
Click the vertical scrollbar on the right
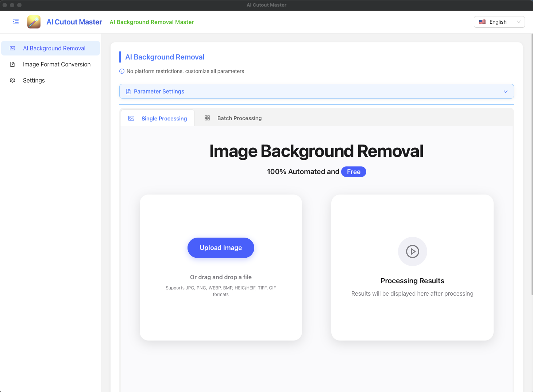(531, 146)
